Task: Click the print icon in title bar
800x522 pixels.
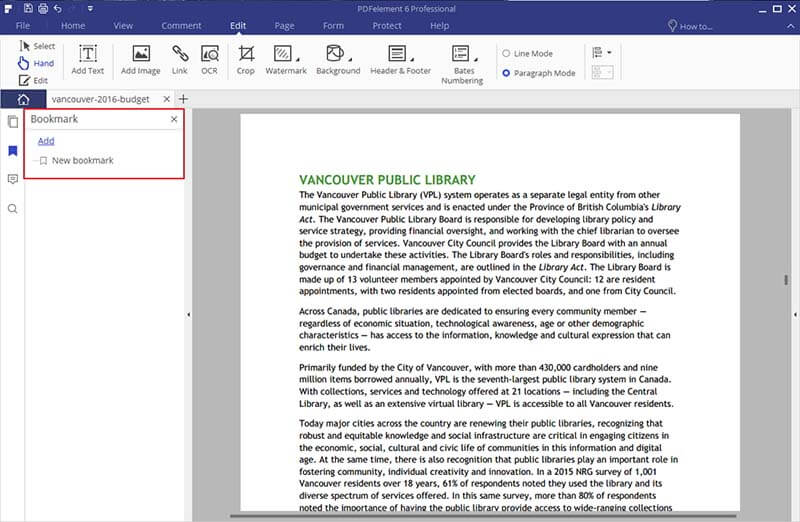Action: (x=43, y=8)
